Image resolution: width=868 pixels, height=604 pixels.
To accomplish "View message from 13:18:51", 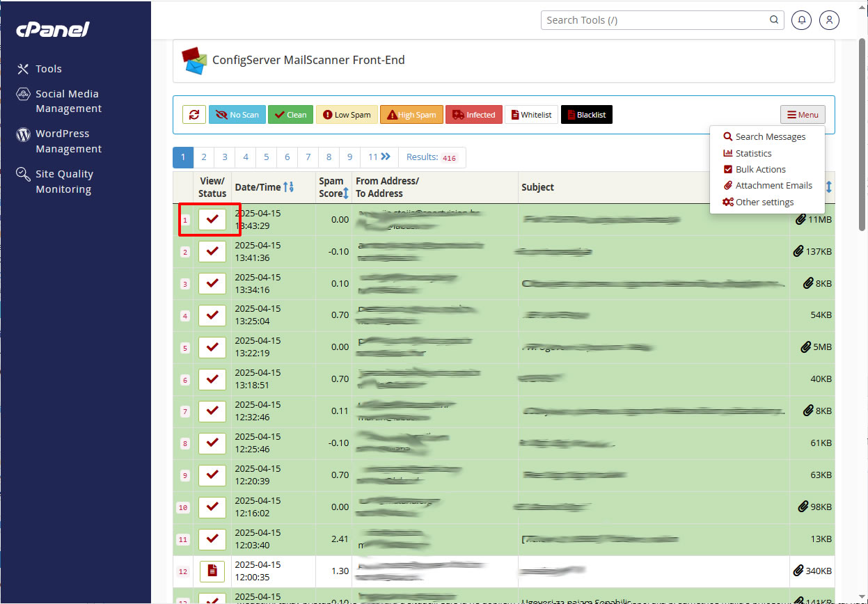I will point(212,379).
